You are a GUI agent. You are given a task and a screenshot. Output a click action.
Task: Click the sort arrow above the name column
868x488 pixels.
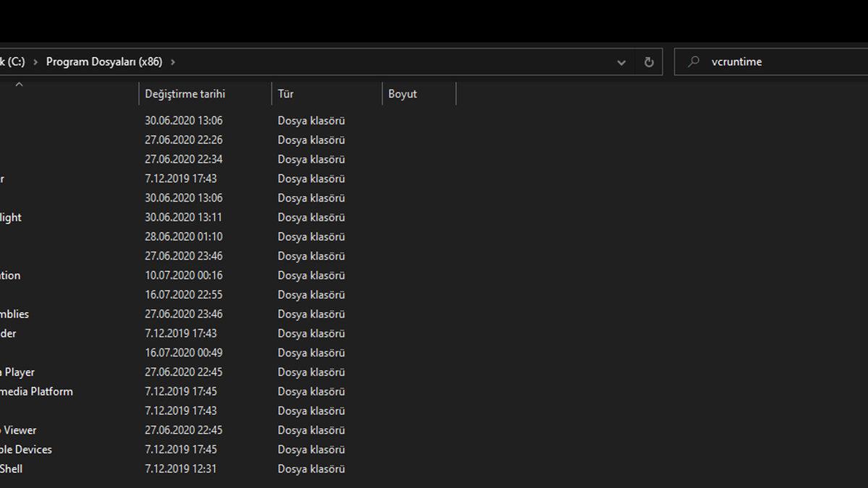tap(20, 85)
